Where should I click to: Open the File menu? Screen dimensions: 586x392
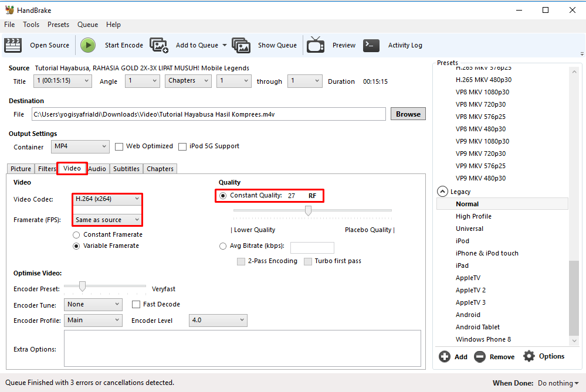9,25
